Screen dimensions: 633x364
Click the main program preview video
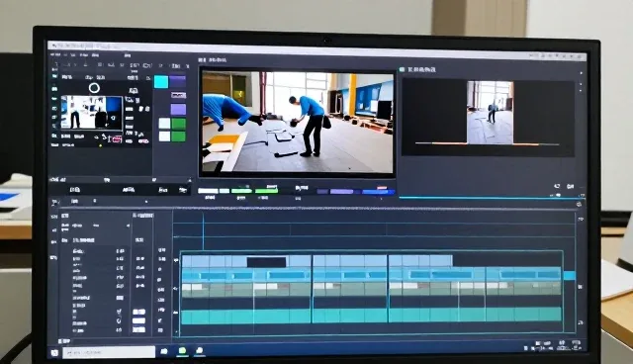coord(298,122)
